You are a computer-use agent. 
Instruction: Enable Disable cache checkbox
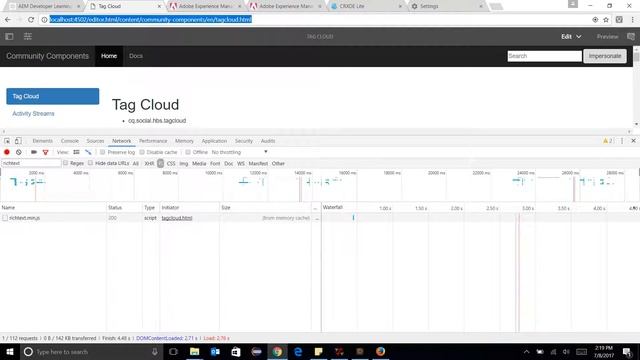142,152
